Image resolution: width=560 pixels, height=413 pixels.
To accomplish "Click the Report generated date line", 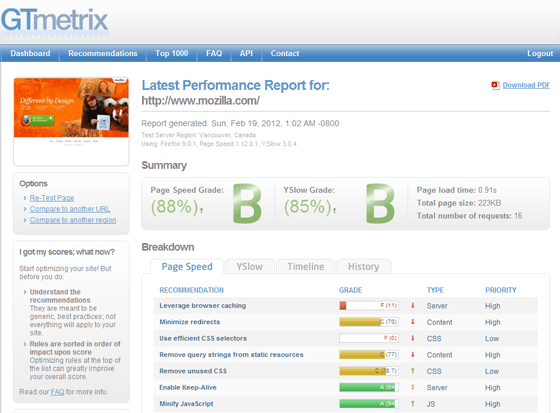I will click(240, 124).
